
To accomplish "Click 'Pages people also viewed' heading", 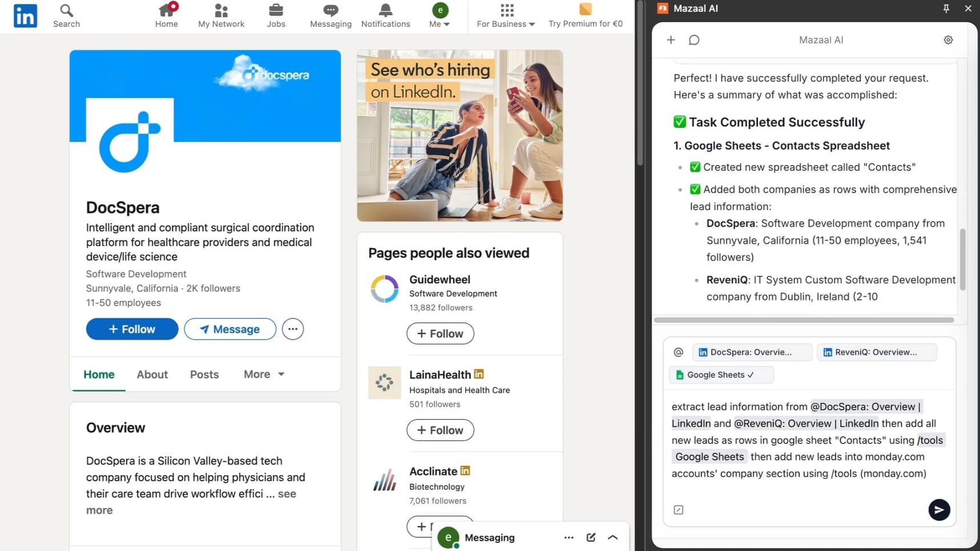I will point(449,253).
